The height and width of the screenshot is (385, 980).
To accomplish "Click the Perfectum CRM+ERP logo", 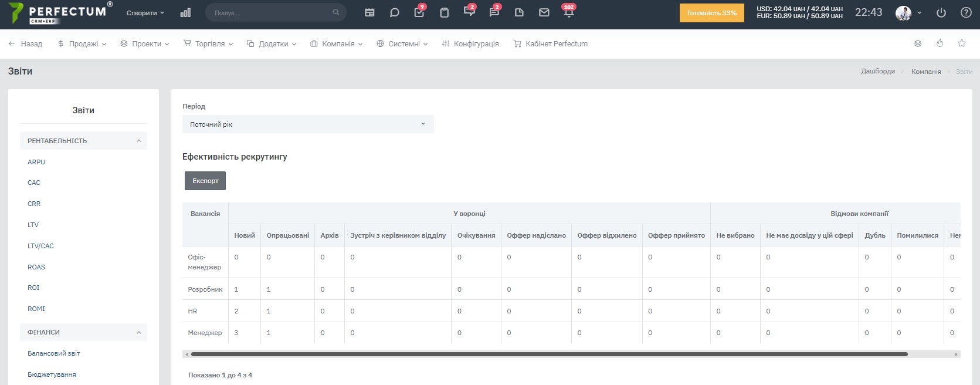I will [60, 13].
